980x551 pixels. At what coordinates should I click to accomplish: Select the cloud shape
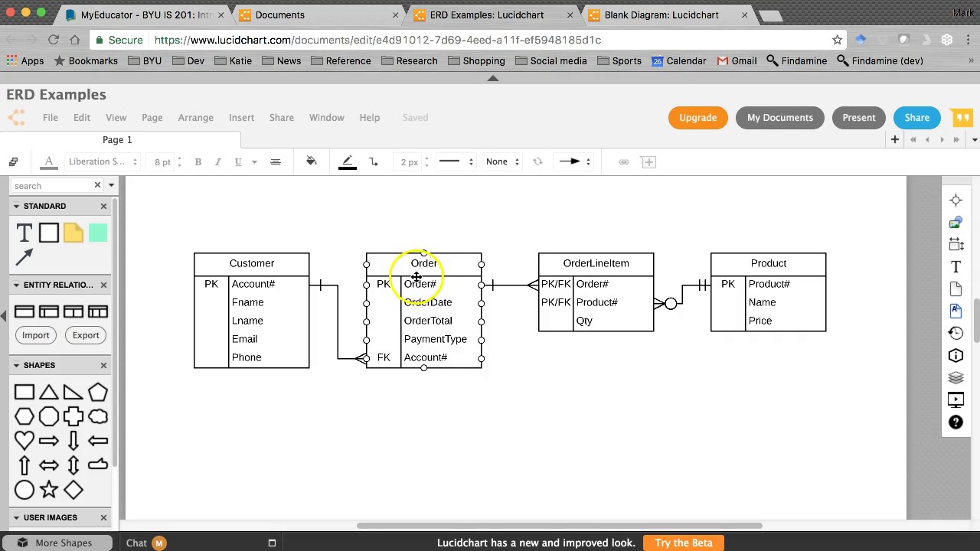[x=98, y=416]
